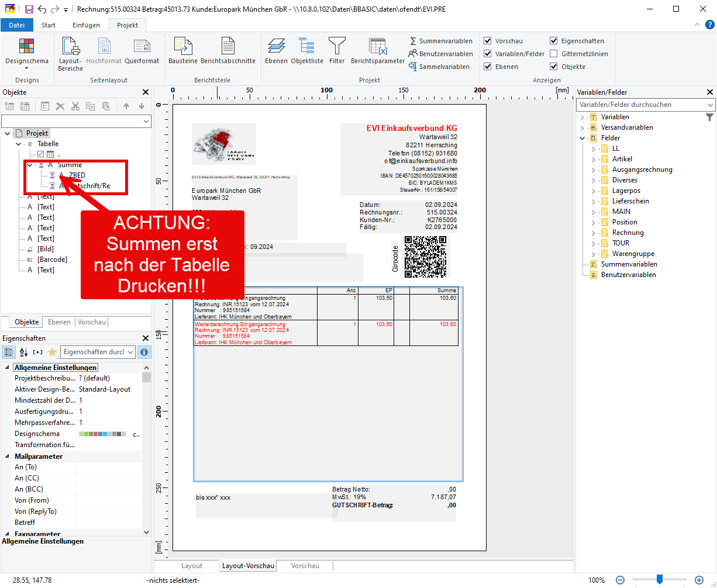Open the Designschema gallery
Screen dimensions: 717x588
[27, 52]
